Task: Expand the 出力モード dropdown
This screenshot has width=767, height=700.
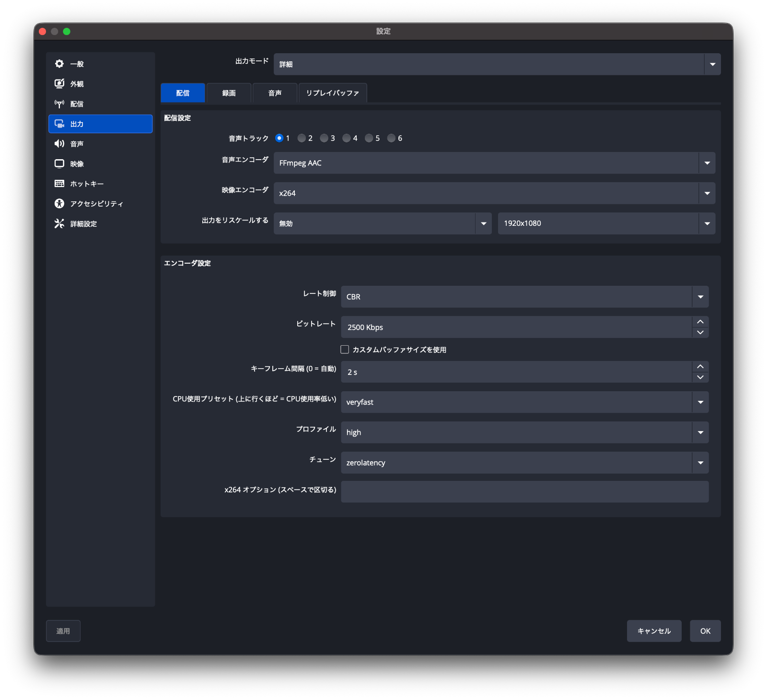Action: (x=712, y=64)
